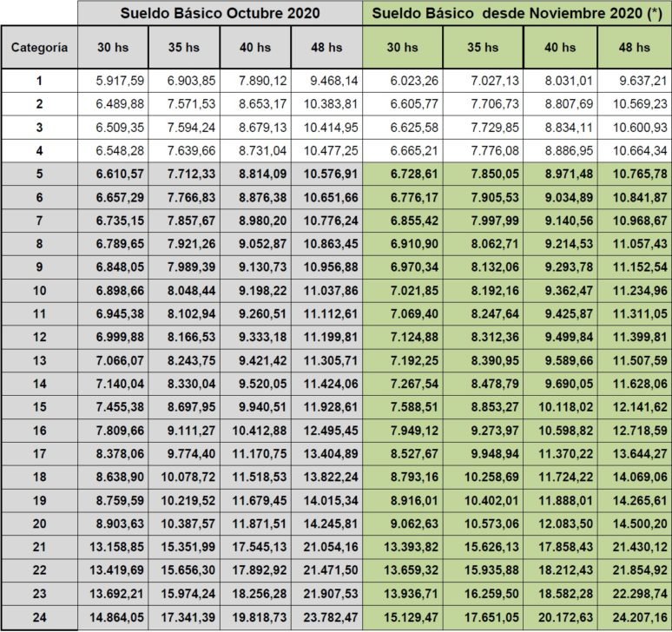Select cell with value 13.393,82
Viewport: 672px width, 632px height.
coord(403,547)
